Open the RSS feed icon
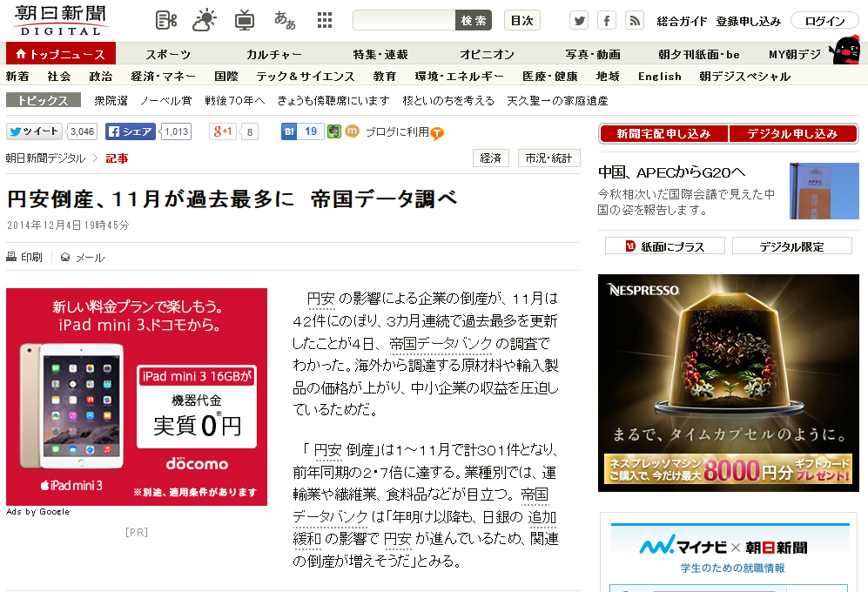 pyautogui.click(x=635, y=21)
